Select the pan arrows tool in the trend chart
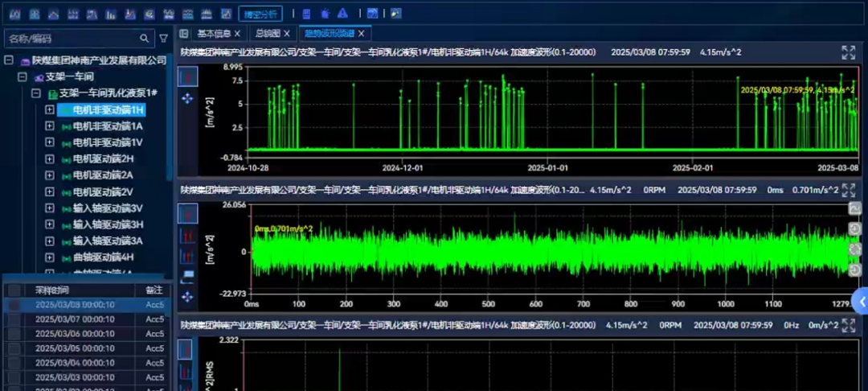The width and height of the screenshot is (868, 391). click(x=187, y=99)
